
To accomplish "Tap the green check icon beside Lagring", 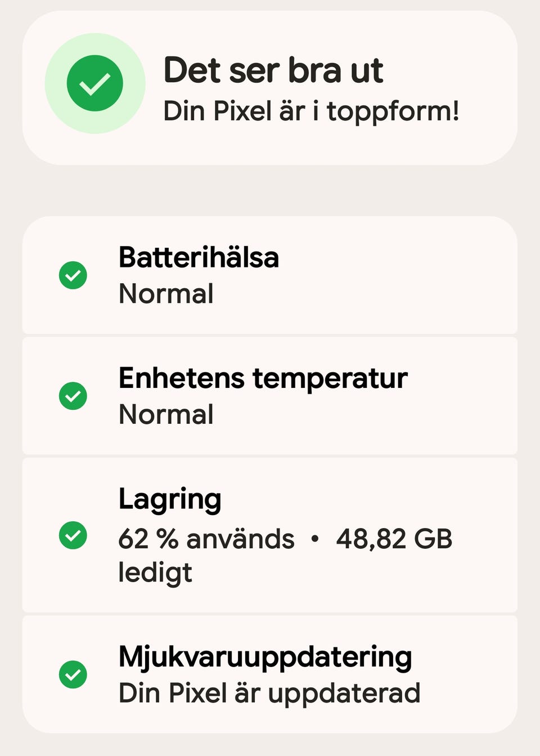I will 73,535.
